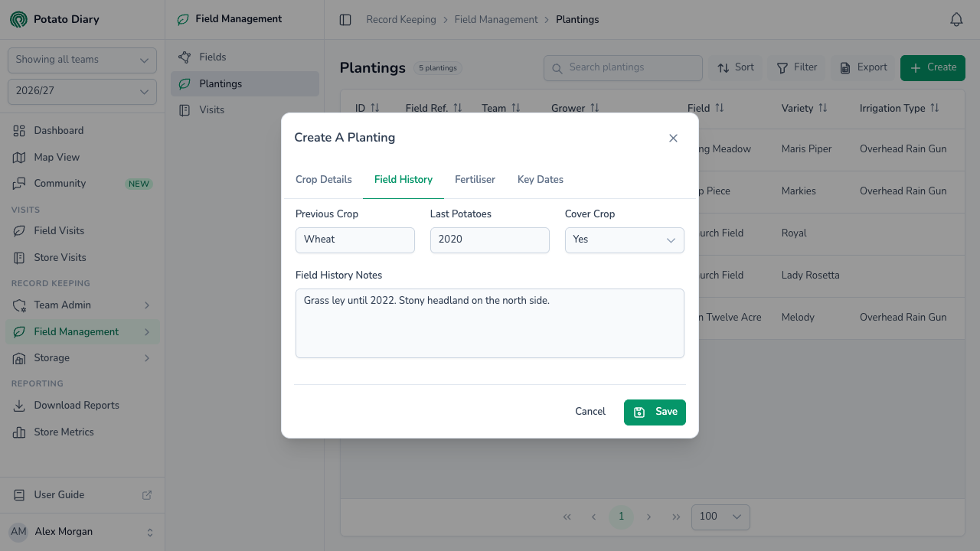Click the Potato Diary logo

click(x=18, y=19)
